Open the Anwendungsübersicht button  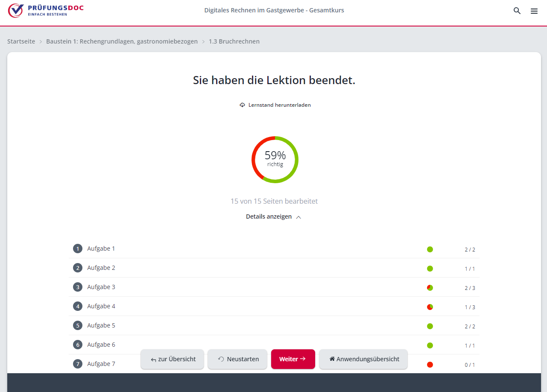tap(363, 359)
